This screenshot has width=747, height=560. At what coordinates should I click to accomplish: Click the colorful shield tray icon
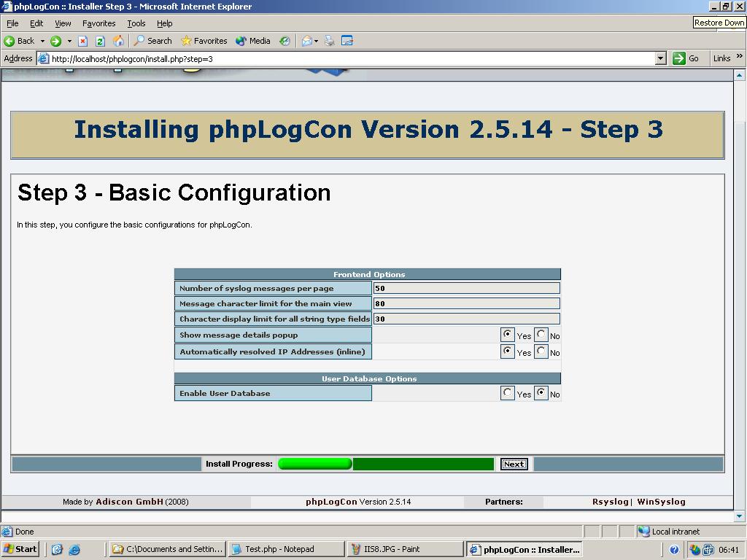695,550
